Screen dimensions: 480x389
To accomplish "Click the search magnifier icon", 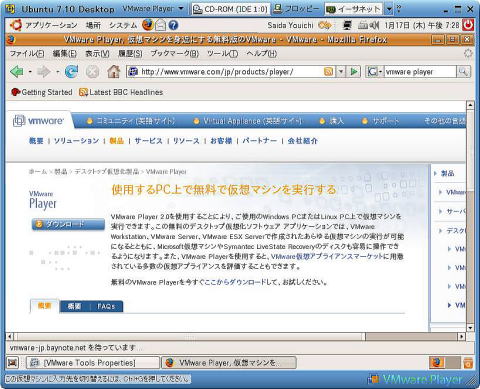I will 463,71.
